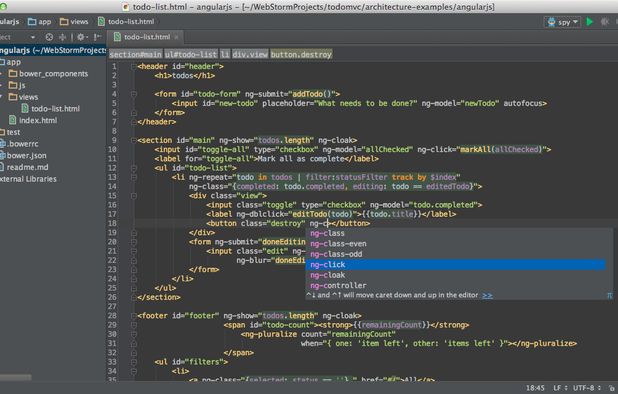Open the readme.md file
The width and height of the screenshot is (618, 394).
[24, 167]
